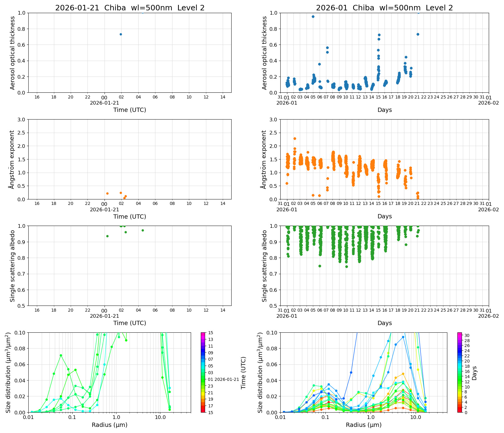504x433 pixels.
Task: Click the Time (UTC) colorbar beside daily size distribution
Action: pyautogui.click(x=203, y=372)
